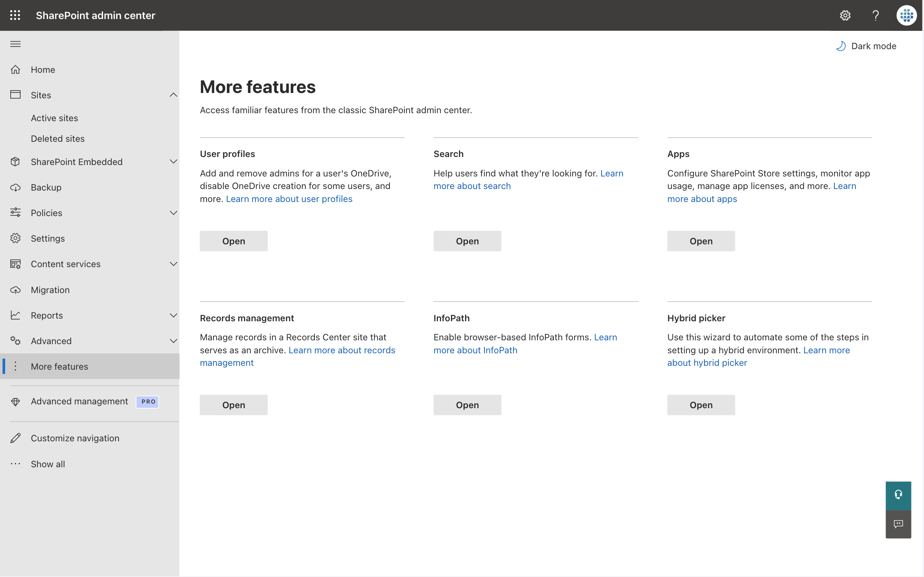Image resolution: width=924 pixels, height=577 pixels.
Task: Open the settings gear in the header
Action: tap(845, 15)
